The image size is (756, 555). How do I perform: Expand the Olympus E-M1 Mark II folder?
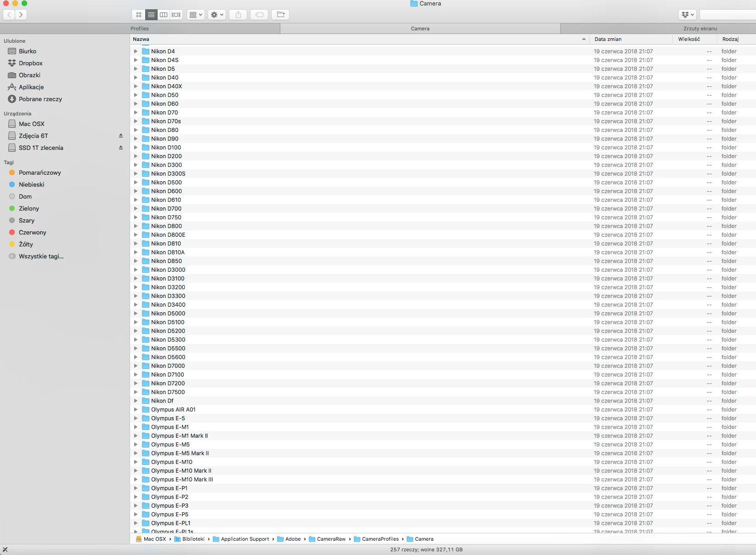coord(136,435)
